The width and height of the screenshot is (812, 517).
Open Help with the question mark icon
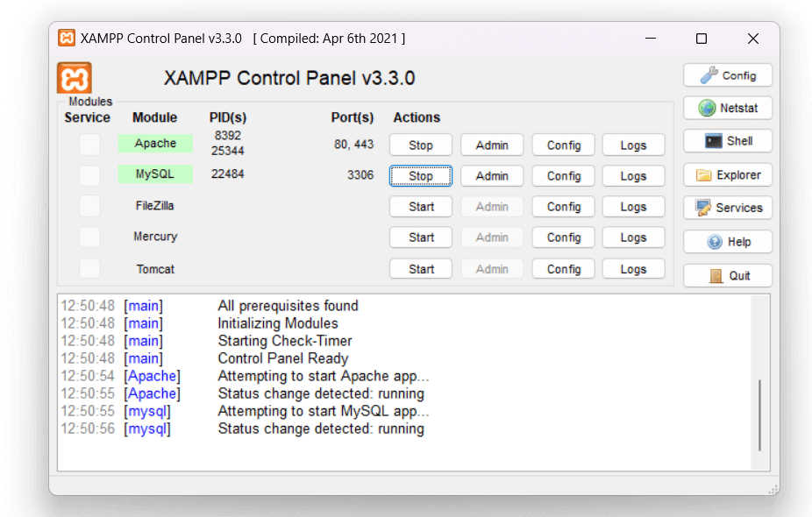click(x=727, y=242)
